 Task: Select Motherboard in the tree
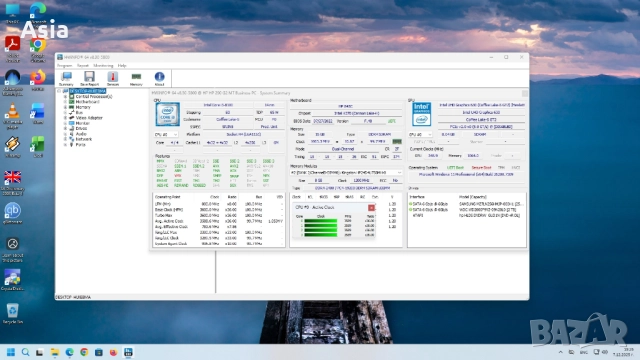point(87,102)
